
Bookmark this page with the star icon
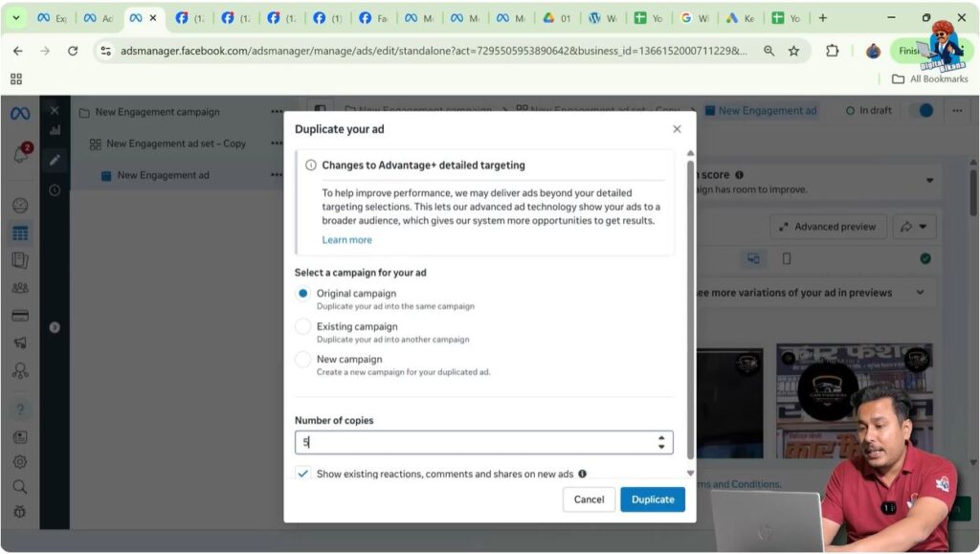[793, 52]
